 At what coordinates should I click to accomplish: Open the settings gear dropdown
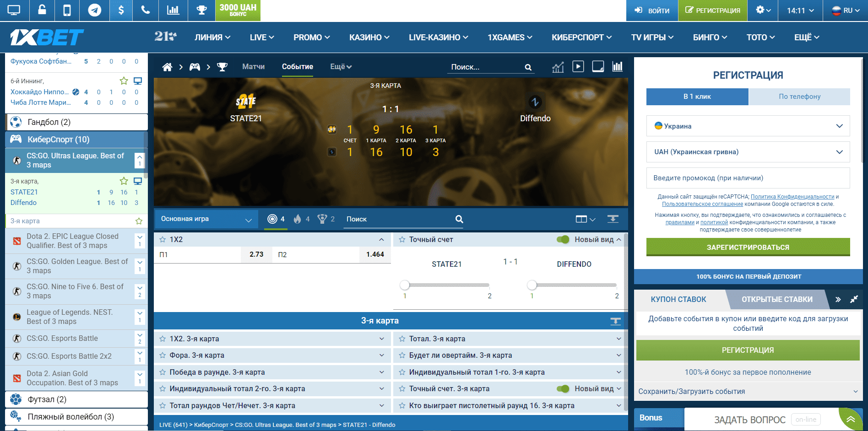click(763, 10)
